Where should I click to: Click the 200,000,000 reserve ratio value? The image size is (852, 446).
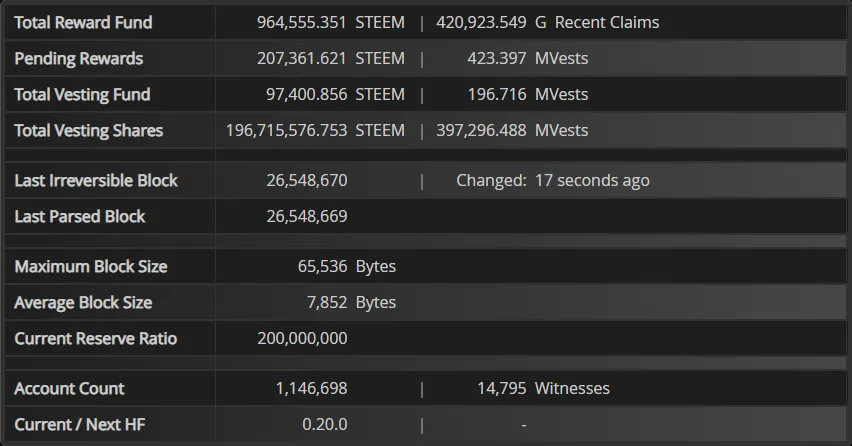coord(302,338)
